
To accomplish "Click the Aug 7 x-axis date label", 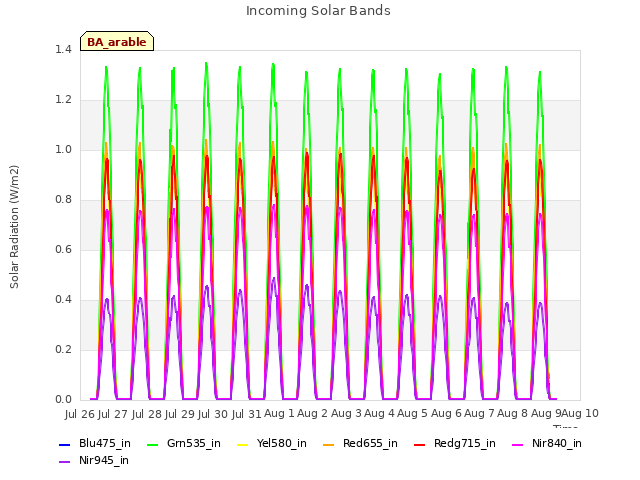I will (x=480, y=413).
